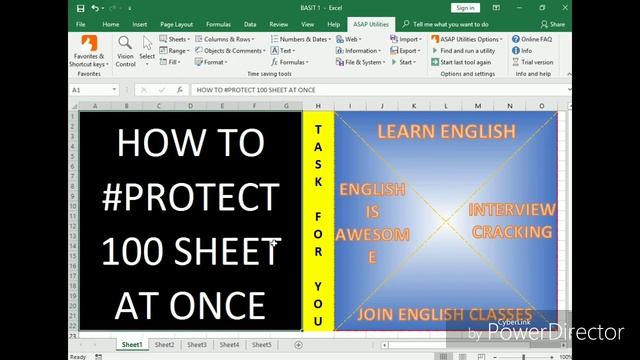This screenshot has width=640, height=360.
Task: Open Favorites & Shortcut keys
Action: tap(89, 51)
